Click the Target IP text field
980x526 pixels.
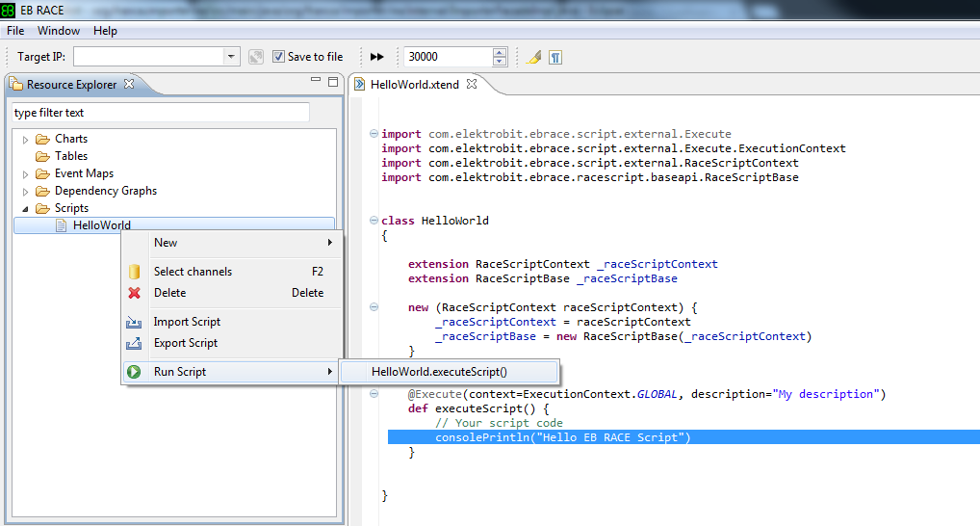coord(149,57)
